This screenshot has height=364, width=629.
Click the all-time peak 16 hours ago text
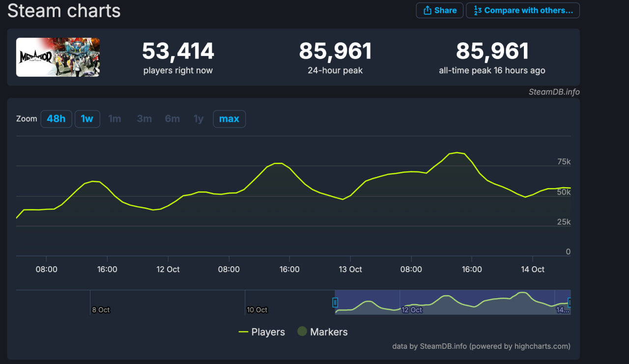[x=492, y=70]
